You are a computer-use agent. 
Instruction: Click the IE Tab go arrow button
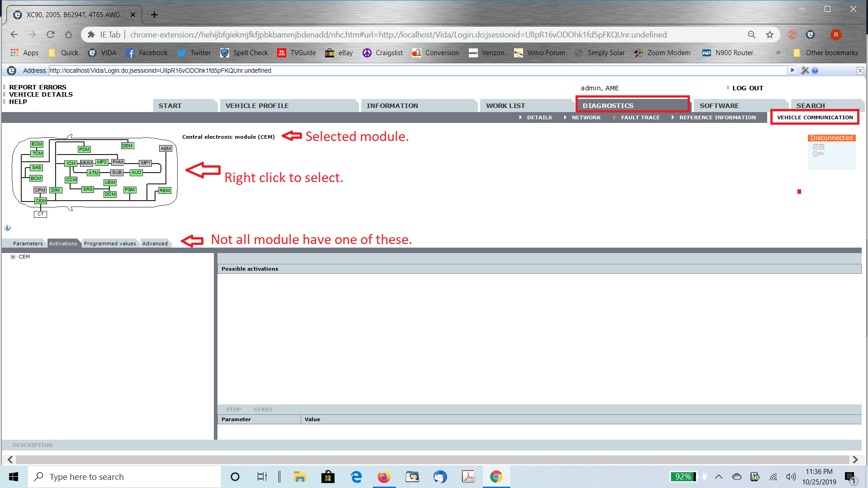pyautogui.click(x=792, y=70)
